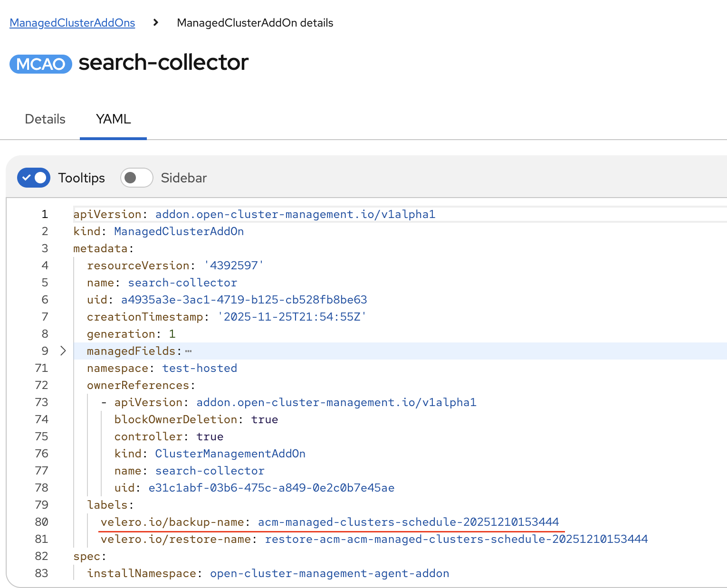The width and height of the screenshot is (727, 588).
Task: Click the search-collector page heading
Action: (x=163, y=63)
